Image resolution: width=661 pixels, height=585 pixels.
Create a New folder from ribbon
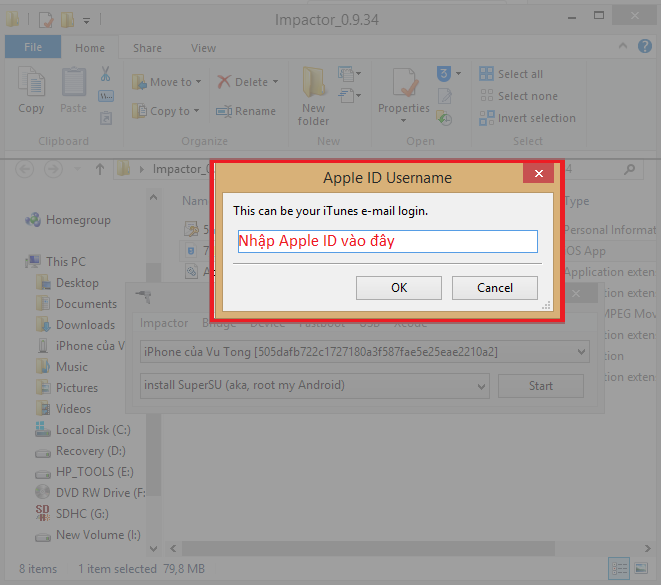coord(314,97)
